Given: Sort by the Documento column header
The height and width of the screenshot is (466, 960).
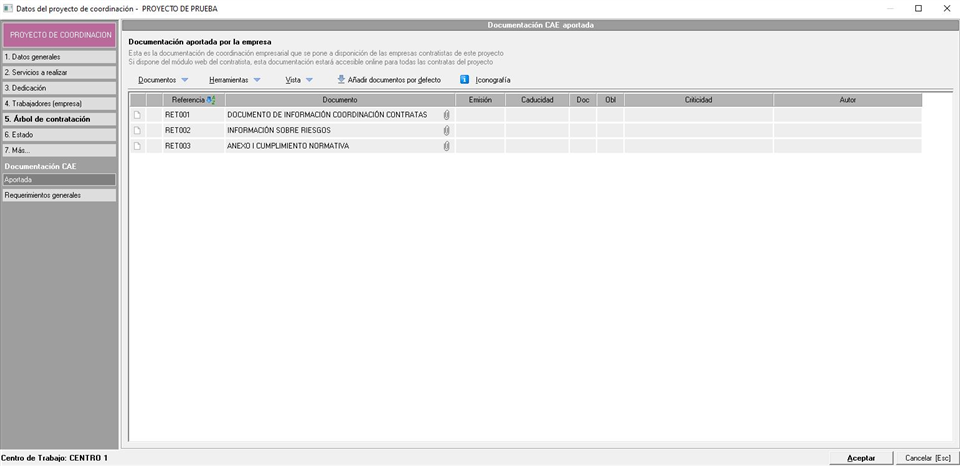Looking at the screenshot, I should (x=340, y=100).
